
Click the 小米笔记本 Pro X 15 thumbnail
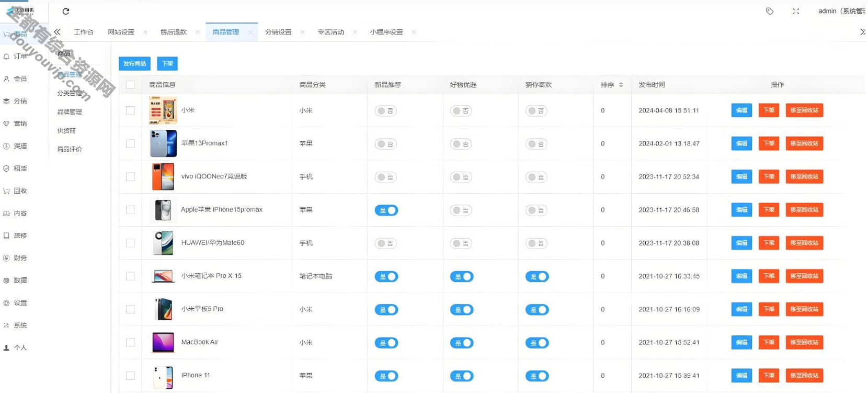click(163, 276)
